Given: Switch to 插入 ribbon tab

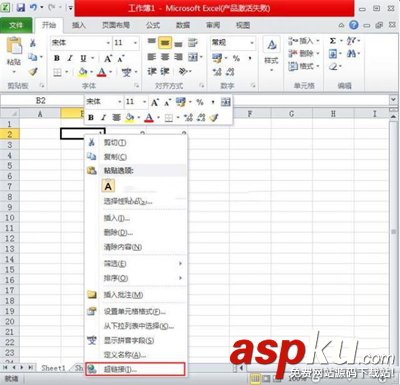Looking at the screenshot, I should (x=79, y=25).
